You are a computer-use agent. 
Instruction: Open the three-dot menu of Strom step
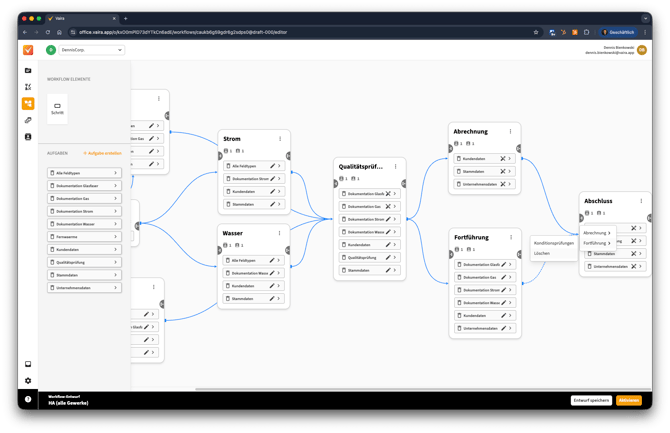(280, 138)
